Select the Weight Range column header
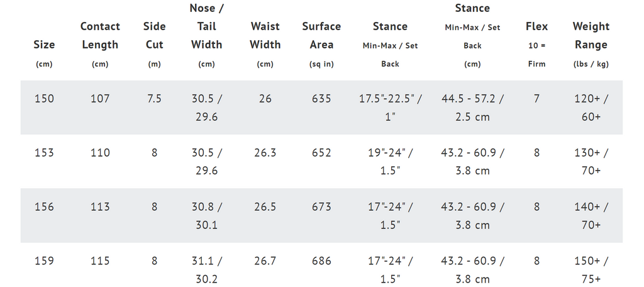The width and height of the screenshot is (644, 287). tap(591, 44)
